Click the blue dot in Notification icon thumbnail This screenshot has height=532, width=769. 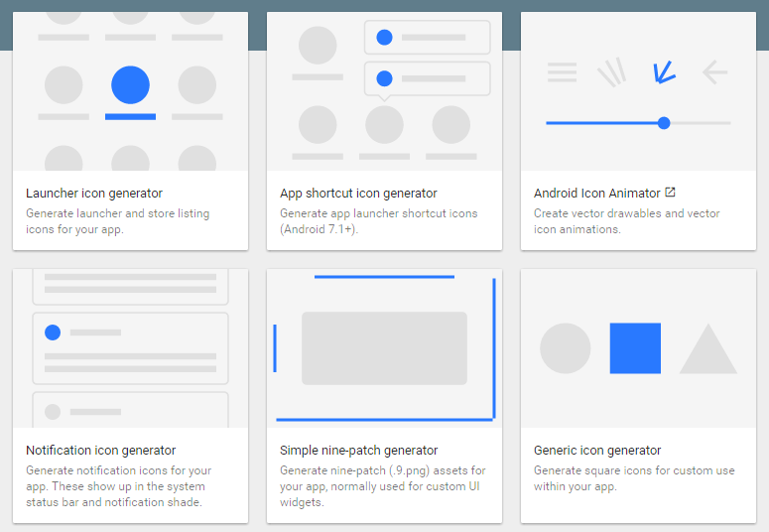pyautogui.click(x=53, y=332)
